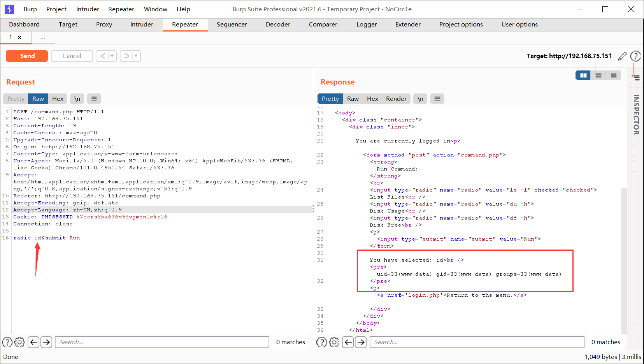Expand the forward history dropdown arrow
The height and width of the screenshot is (364, 644).
click(x=136, y=56)
